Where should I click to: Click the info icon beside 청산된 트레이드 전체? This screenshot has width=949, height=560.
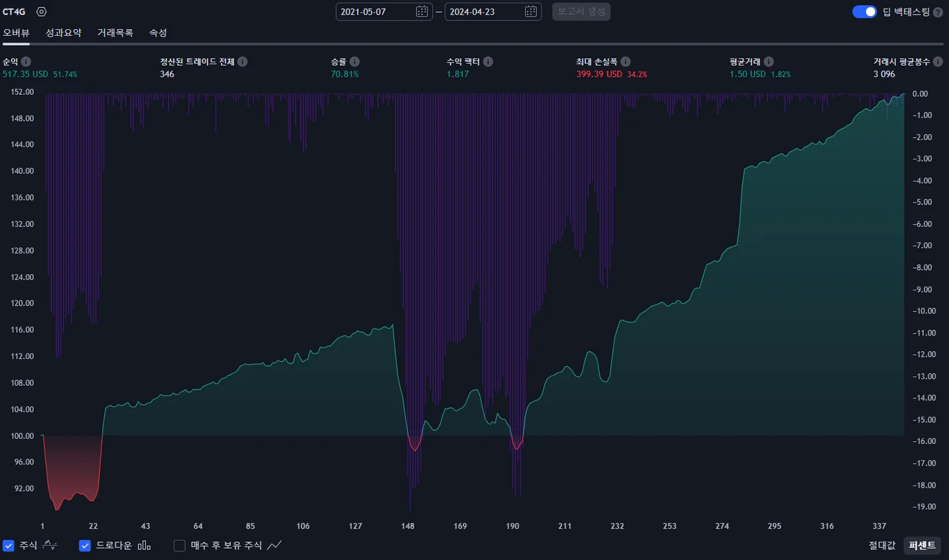[242, 62]
